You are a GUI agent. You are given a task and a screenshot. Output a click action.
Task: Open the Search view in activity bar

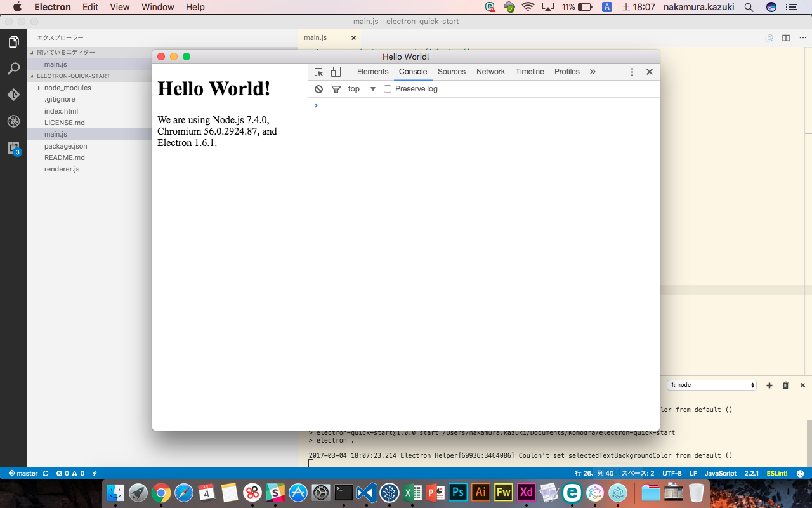click(x=13, y=69)
